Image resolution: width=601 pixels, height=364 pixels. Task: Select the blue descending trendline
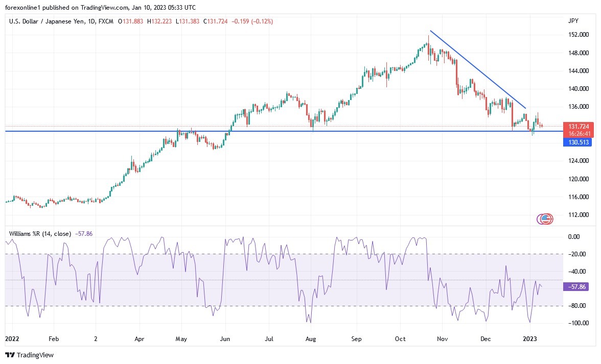point(478,69)
